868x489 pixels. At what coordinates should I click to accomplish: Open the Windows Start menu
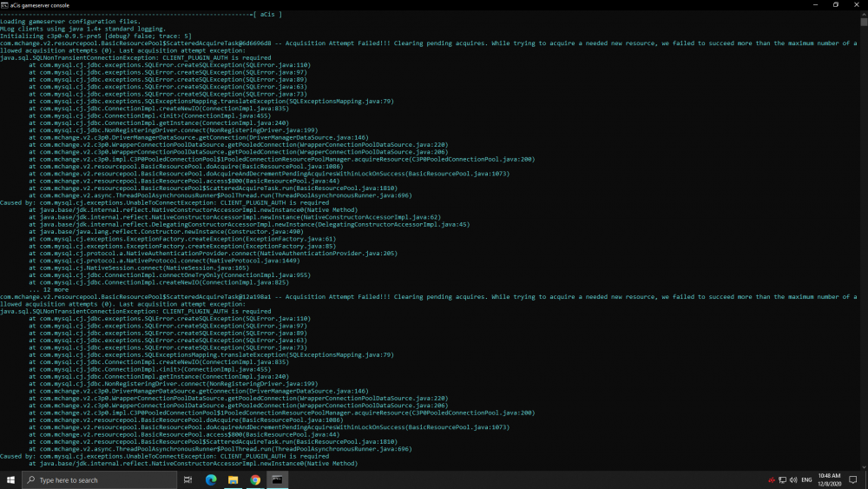[x=11, y=479]
